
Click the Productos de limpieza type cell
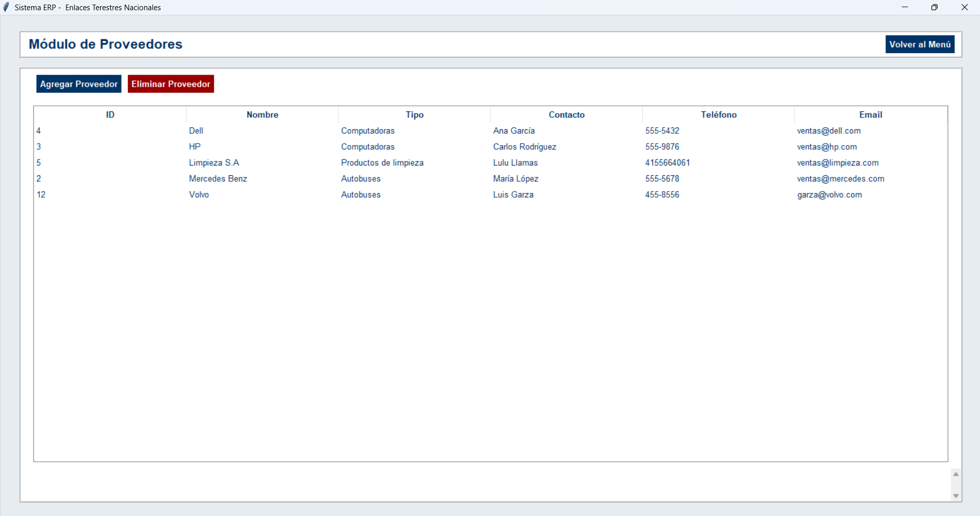(382, 162)
